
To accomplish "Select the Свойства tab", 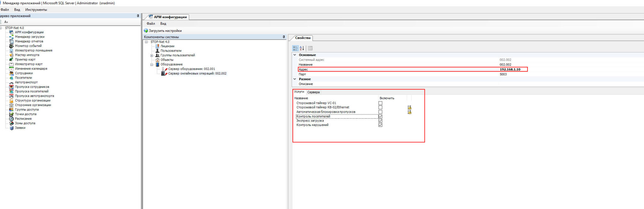I will [x=303, y=38].
